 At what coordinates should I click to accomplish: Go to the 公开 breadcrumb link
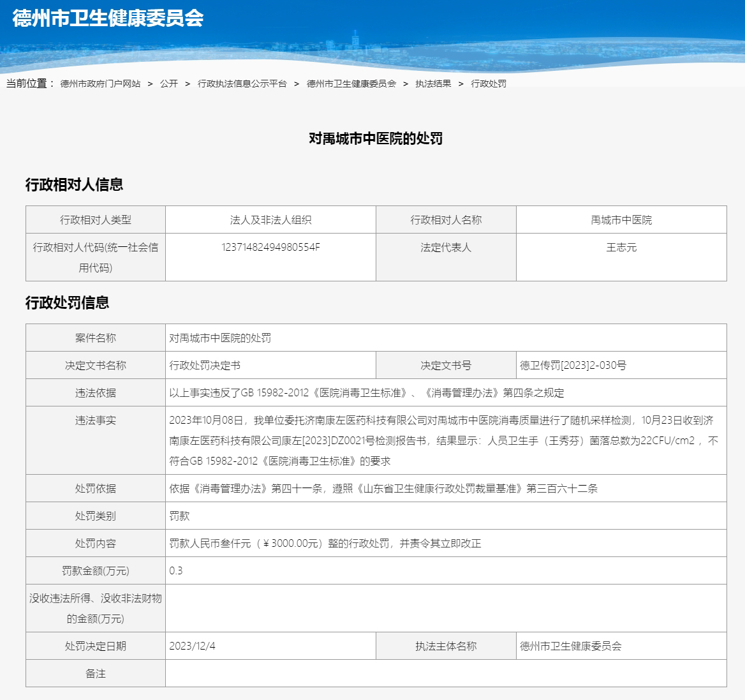click(x=169, y=84)
